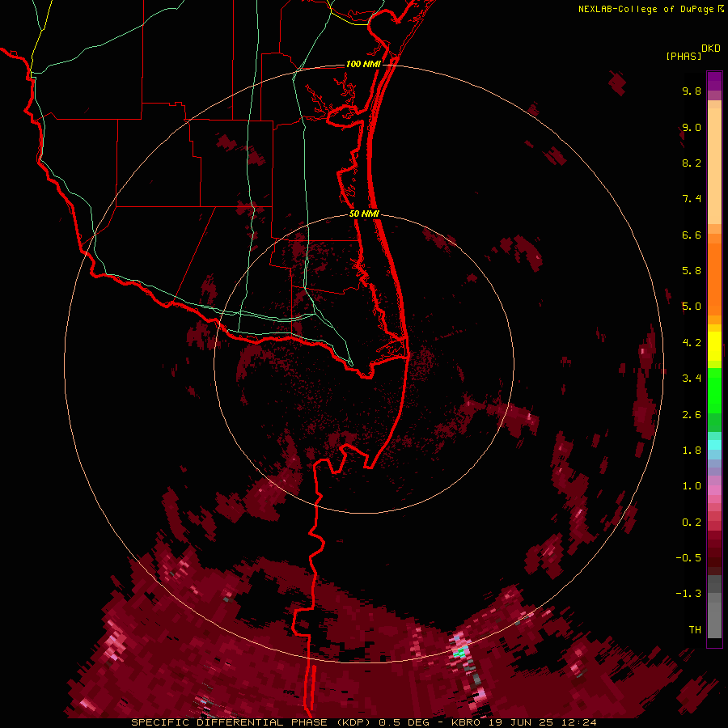Click the bright green segment of color bar

coord(714,391)
